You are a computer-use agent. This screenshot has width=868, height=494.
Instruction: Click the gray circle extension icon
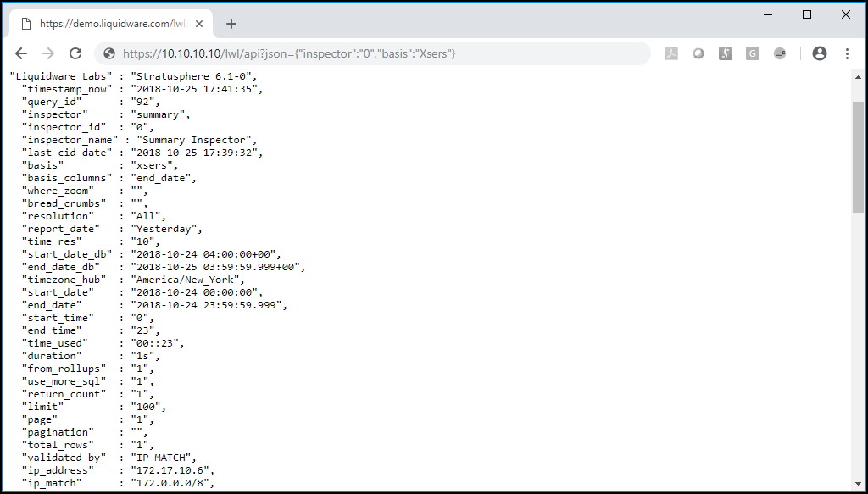(698, 53)
